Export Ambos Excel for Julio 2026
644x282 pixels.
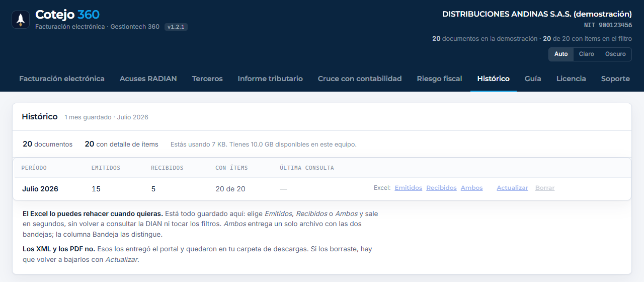pyautogui.click(x=471, y=188)
